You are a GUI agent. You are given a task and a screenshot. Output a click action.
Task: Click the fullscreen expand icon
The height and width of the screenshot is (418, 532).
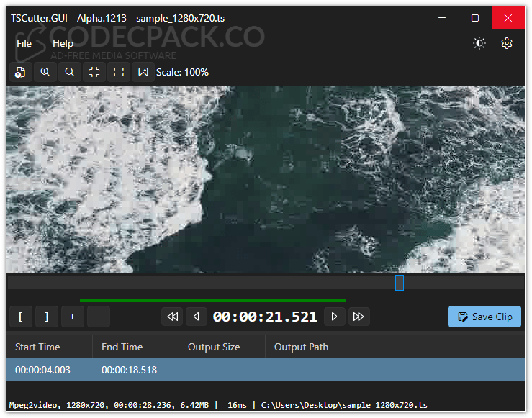(119, 72)
